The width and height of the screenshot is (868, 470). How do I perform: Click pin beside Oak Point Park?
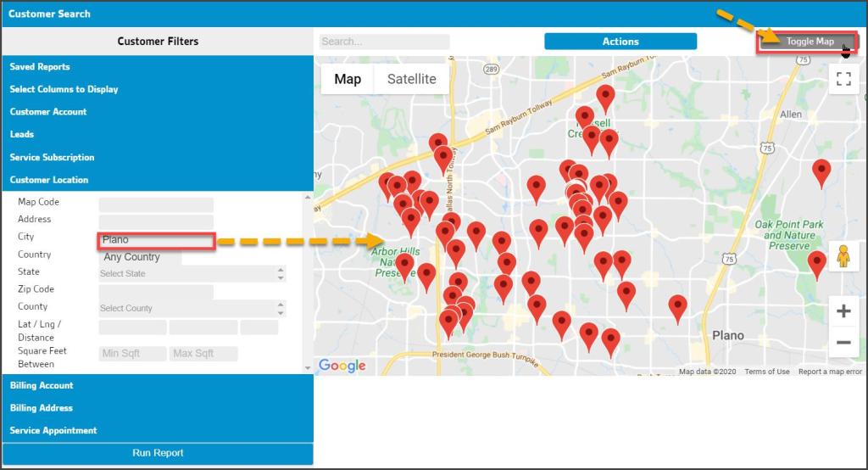[x=816, y=262]
